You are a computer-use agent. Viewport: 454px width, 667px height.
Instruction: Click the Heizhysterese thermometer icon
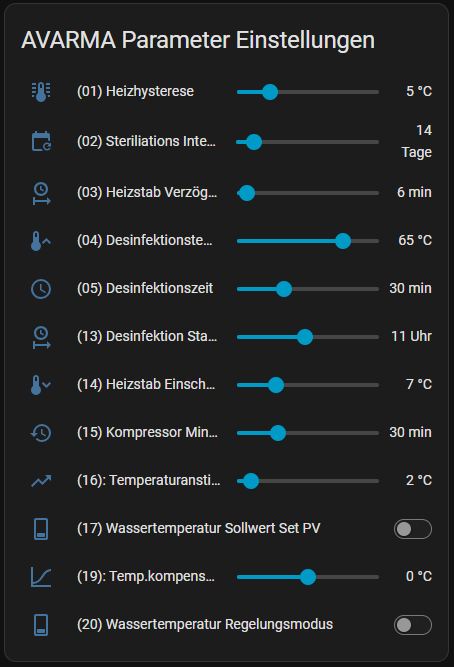[41, 91]
